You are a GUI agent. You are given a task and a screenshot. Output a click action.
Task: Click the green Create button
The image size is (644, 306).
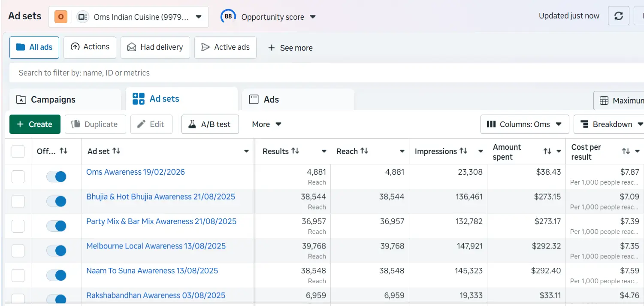(x=34, y=124)
